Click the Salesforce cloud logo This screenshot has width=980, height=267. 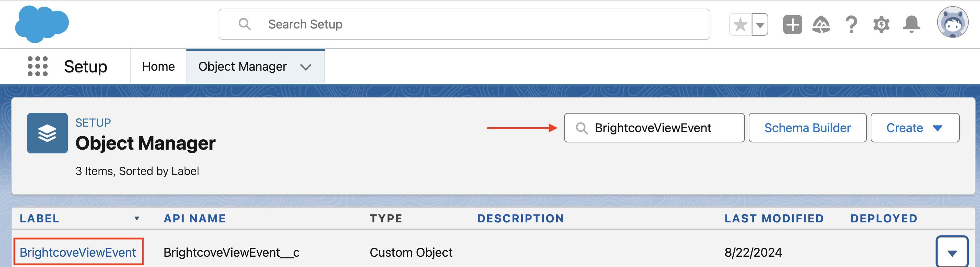[x=42, y=24]
